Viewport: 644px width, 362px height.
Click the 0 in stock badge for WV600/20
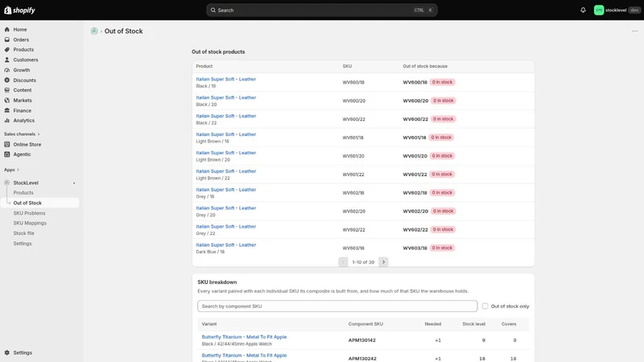point(444,101)
